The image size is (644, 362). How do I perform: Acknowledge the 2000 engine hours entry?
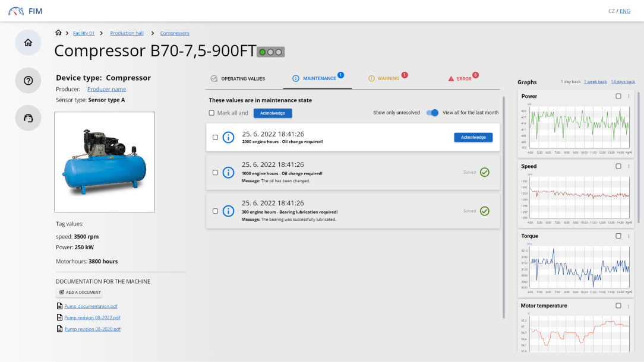[x=473, y=137]
